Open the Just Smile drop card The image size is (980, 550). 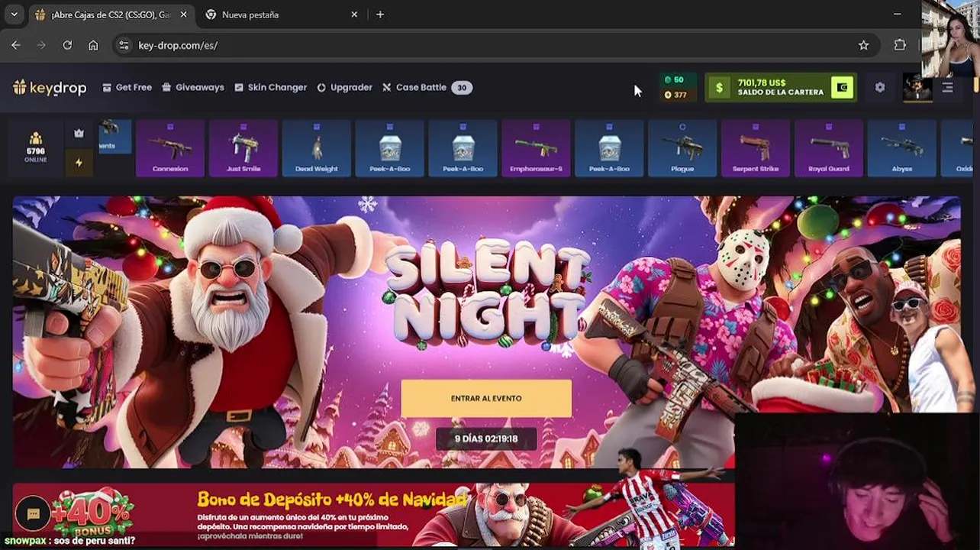[243, 148]
